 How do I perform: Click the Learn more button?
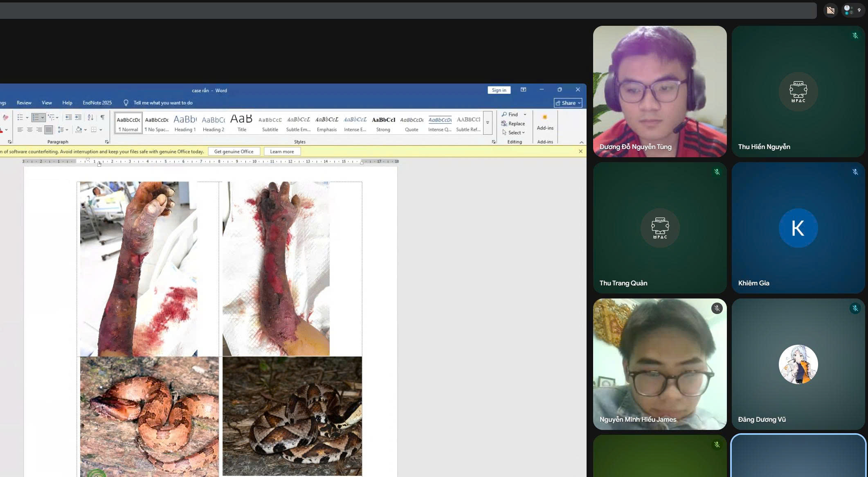point(282,151)
